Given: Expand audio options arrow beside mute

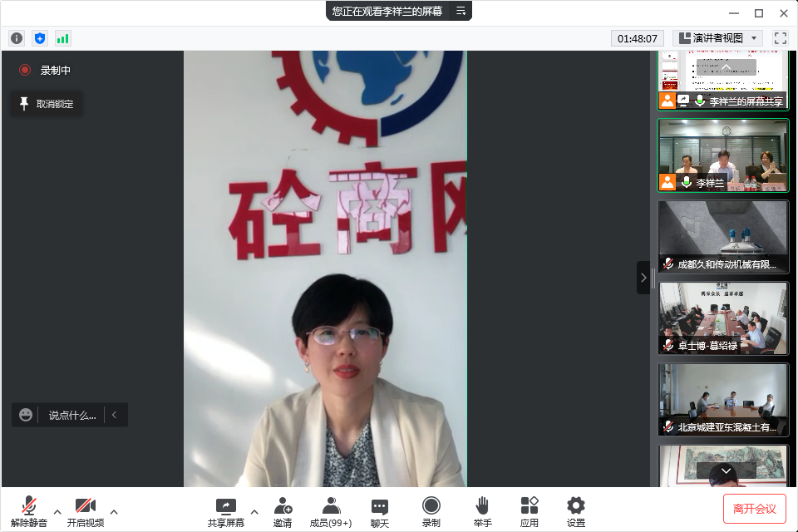Looking at the screenshot, I should (57, 511).
